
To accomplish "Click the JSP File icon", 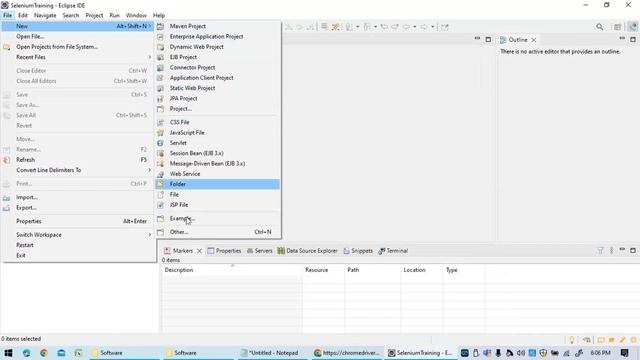I will pyautogui.click(x=160, y=205).
